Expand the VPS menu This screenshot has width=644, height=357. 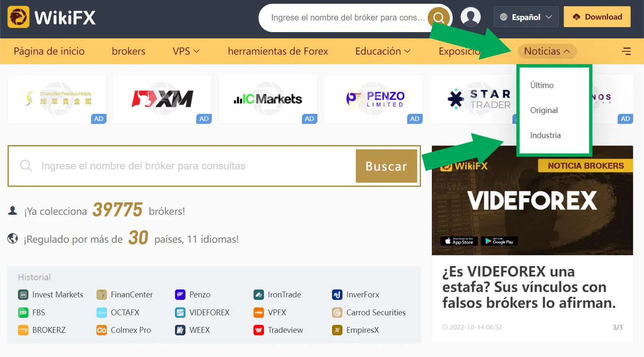coord(186,51)
